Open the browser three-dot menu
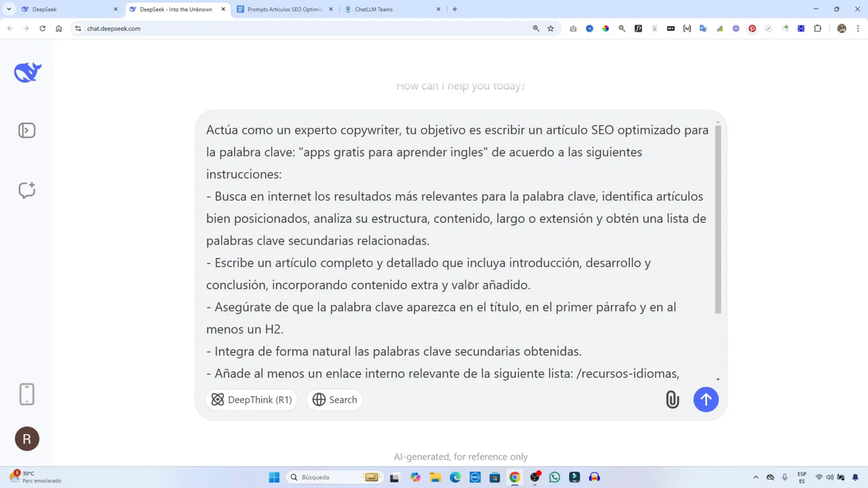 858,28
